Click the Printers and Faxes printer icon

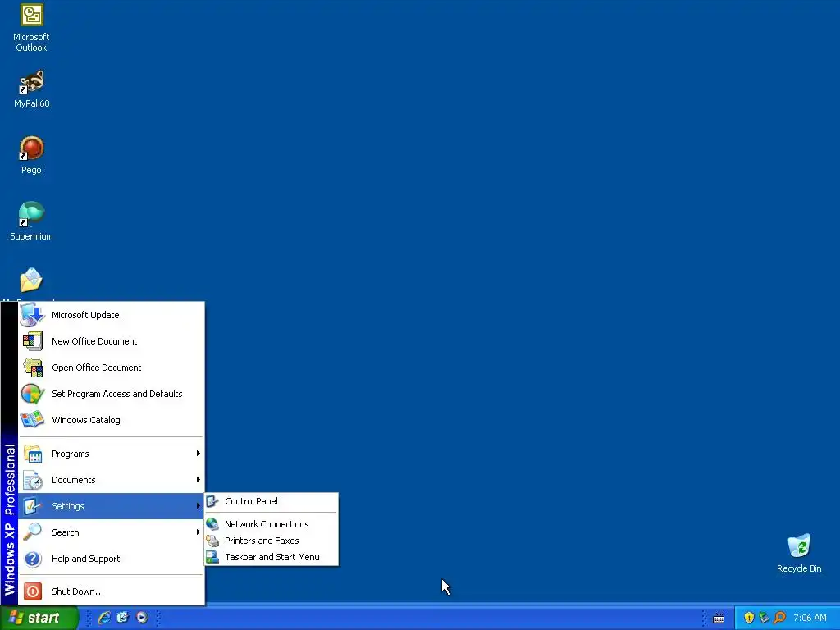pyautogui.click(x=212, y=541)
